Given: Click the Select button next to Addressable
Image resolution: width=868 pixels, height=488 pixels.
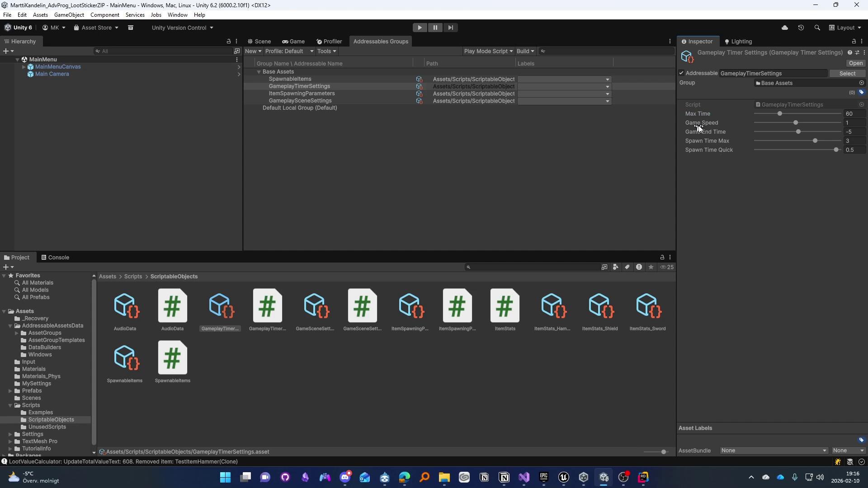Looking at the screenshot, I should (x=847, y=73).
